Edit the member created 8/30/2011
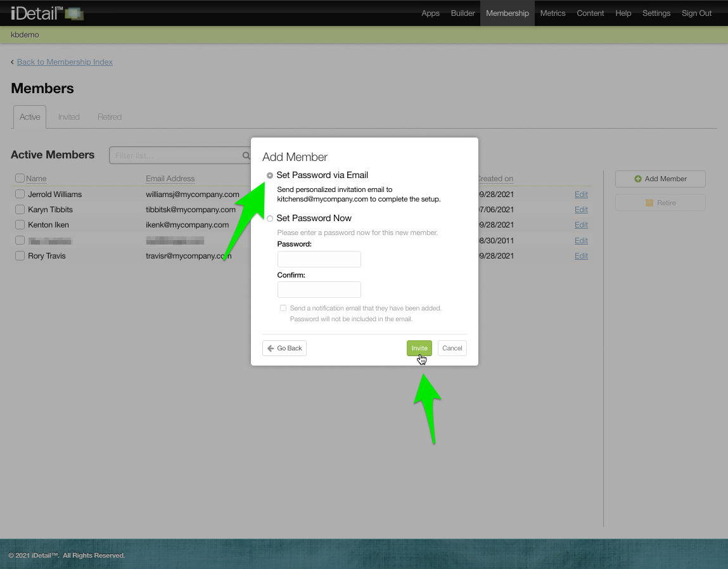The height and width of the screenshot is (569, 728). [x=581, y=241]
